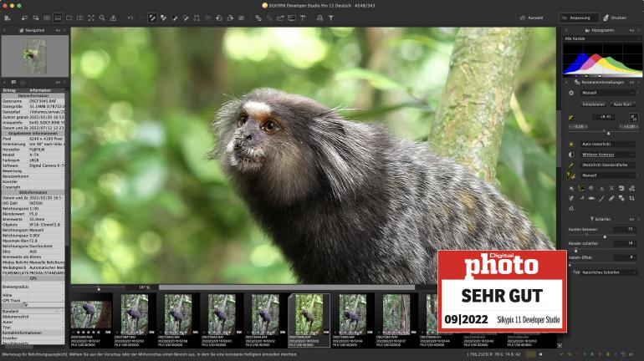644x361 pixels.
Task: Click the exposure compensation icon beside +0.41
Action: tap(571, 118)
